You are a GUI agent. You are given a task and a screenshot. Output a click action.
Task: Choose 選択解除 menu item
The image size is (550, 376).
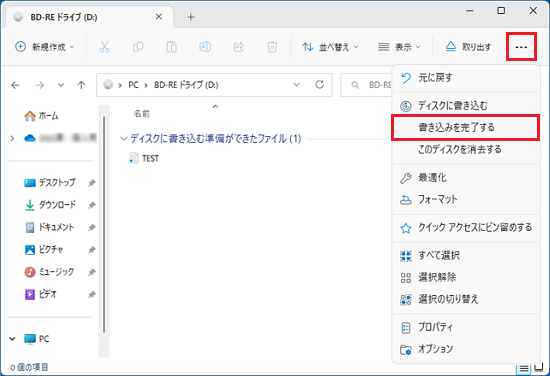pyautogui.click(x=465, y=277)
